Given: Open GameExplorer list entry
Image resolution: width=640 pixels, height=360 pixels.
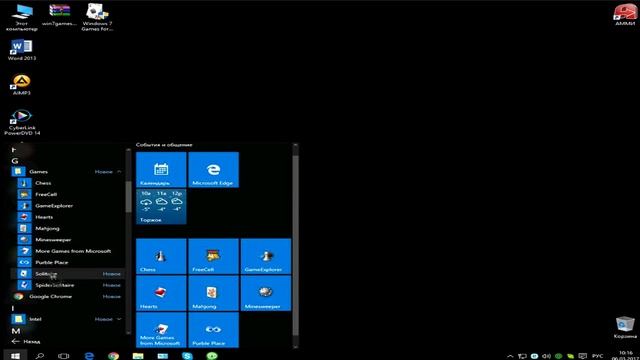Looking at the screenshot, I should click(x=67, y=206).
